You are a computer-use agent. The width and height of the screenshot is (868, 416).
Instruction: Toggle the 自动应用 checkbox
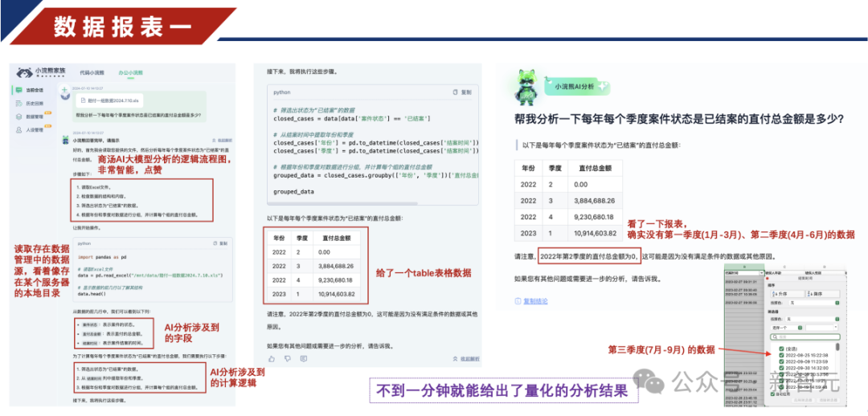(x=773, y=394)
